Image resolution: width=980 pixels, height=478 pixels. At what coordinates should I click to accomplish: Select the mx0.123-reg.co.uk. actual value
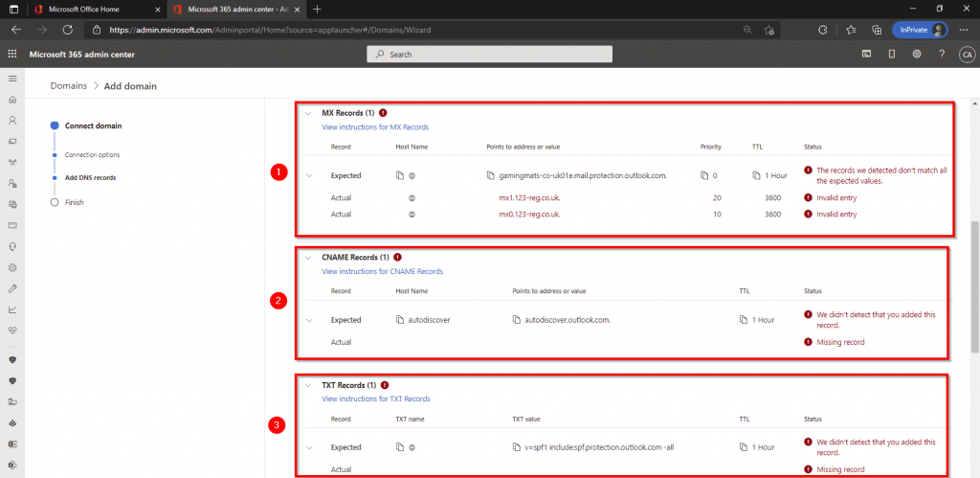[528, 214]
